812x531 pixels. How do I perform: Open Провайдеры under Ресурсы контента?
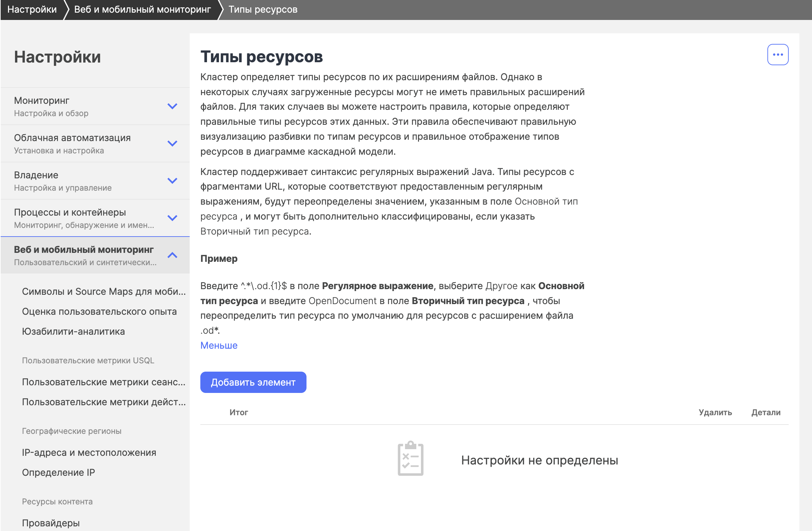pyautogui.click(x=51, y=522)
